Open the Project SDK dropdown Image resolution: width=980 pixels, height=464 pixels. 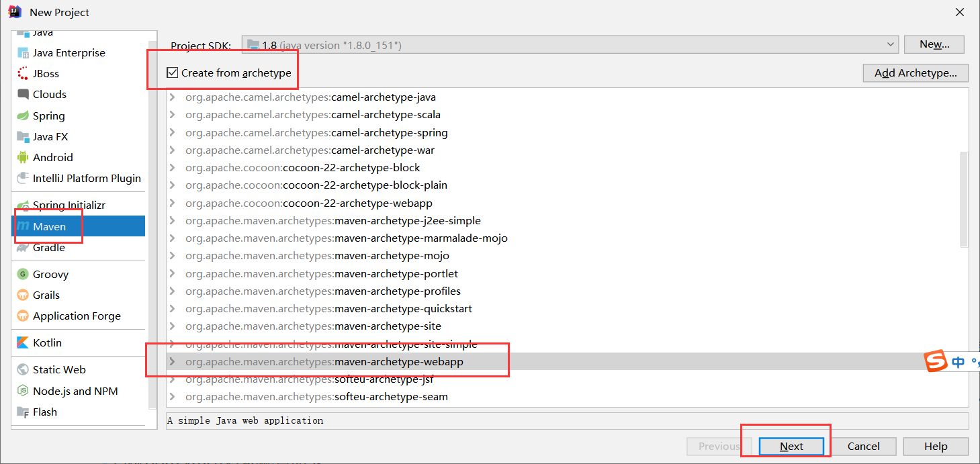coord(570,45)
